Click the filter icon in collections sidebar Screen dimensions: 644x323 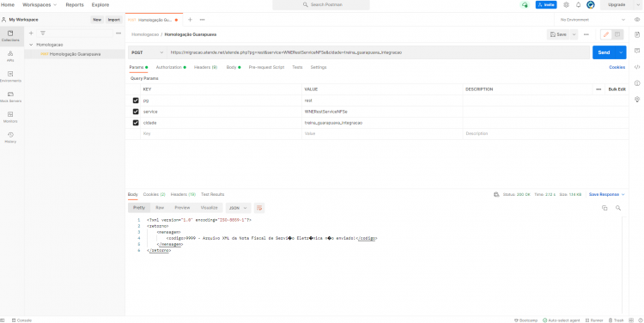(43, 34)
